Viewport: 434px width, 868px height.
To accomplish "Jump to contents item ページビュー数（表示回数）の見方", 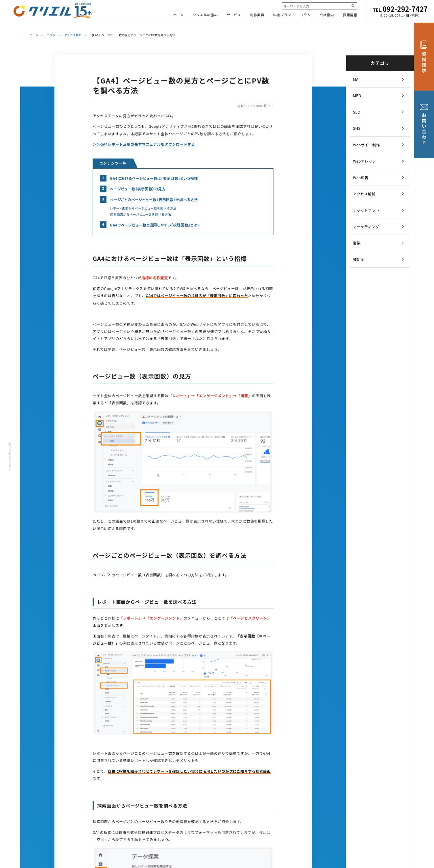I will coord(138,189).
